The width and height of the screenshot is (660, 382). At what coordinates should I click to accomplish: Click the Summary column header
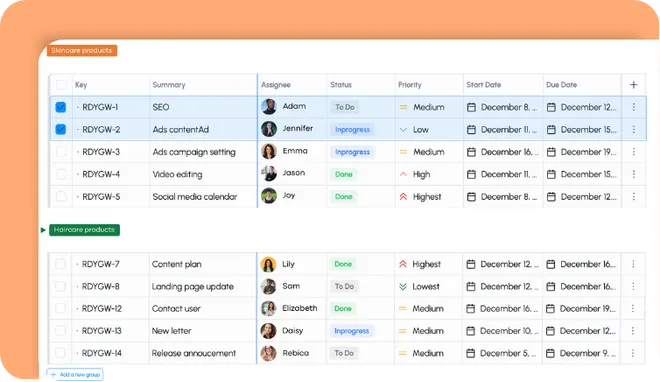[x=169, y=85]
